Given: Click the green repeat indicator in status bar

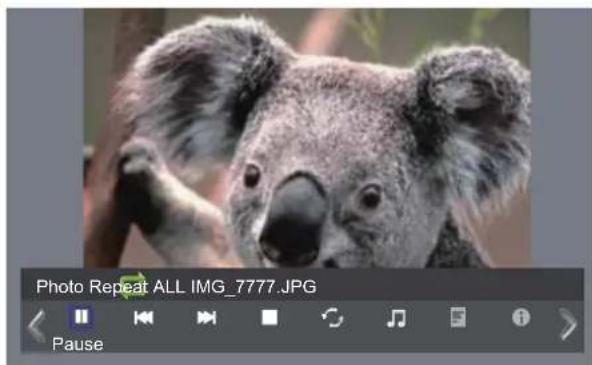Looking at the screenshot, I should 133,286.
